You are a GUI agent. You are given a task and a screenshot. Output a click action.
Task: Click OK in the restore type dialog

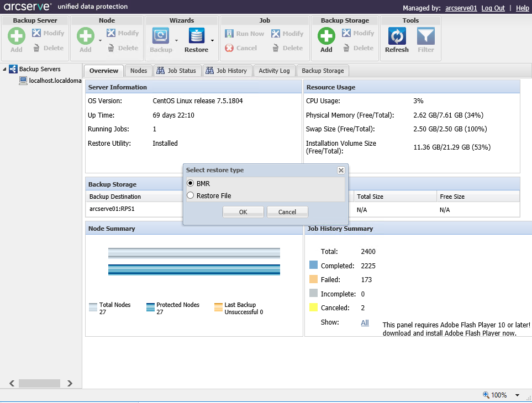tap(243, 212)
